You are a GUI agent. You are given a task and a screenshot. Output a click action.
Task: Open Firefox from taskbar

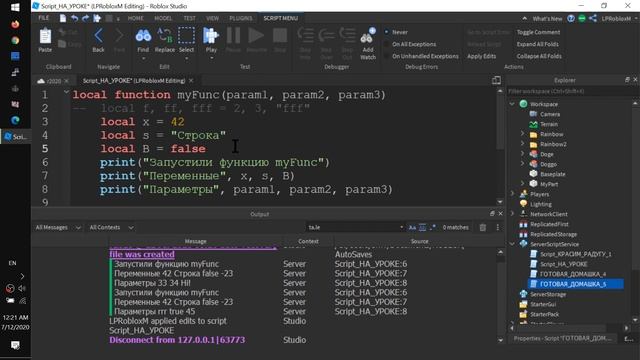point(15,24)
